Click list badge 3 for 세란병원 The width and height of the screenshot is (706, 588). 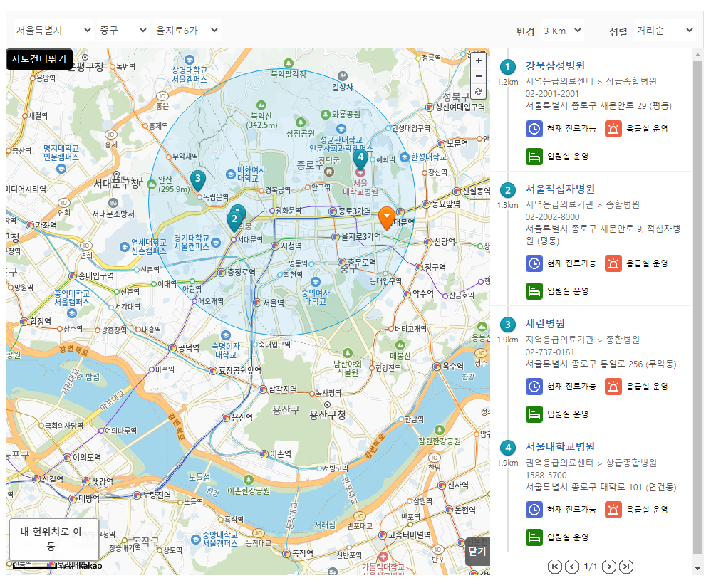click(507, 325)
